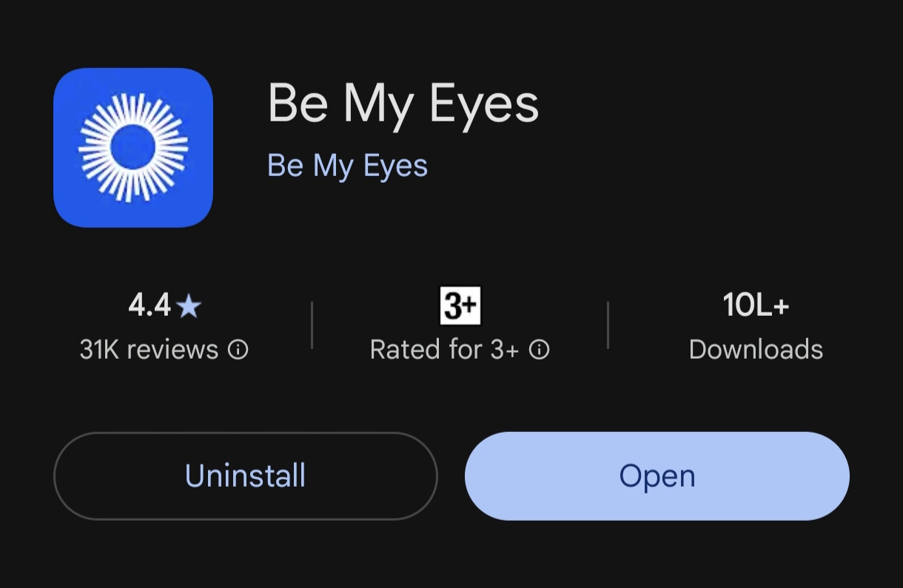The image size is (903, 588).
Task: Tap the Downloads label
Action: tap(756, 349)
